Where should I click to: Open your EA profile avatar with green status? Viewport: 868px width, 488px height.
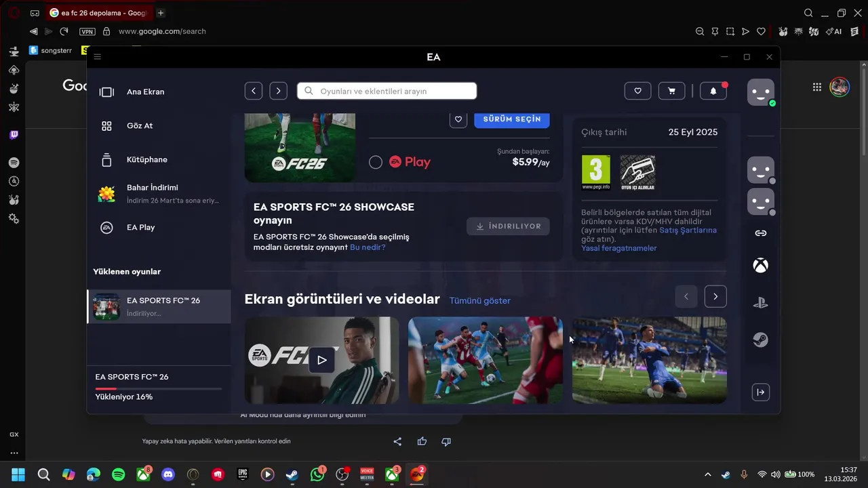pos(761,92)
